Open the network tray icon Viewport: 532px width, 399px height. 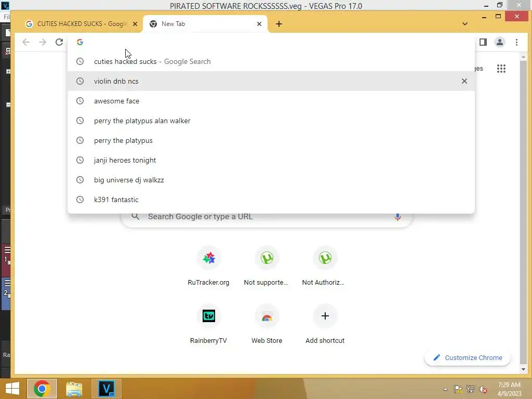pos(471,389)
